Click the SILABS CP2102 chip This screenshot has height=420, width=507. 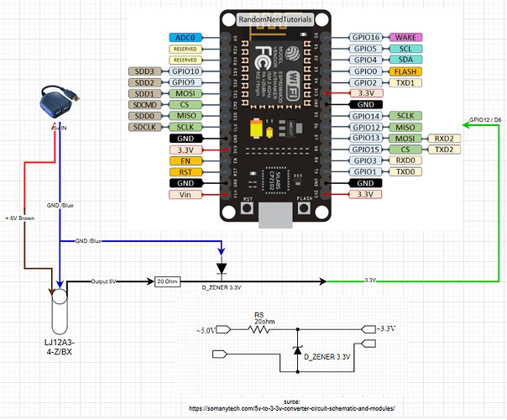[x=276, y=181]
